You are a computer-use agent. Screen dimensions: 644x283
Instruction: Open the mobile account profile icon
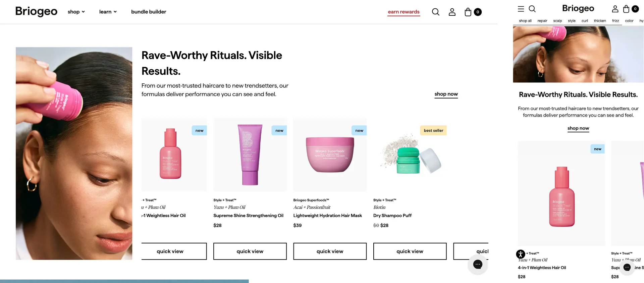point(615,9)
